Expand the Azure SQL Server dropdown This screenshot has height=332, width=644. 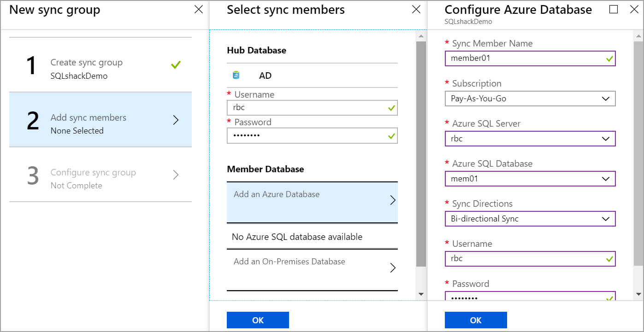point(530,139)
